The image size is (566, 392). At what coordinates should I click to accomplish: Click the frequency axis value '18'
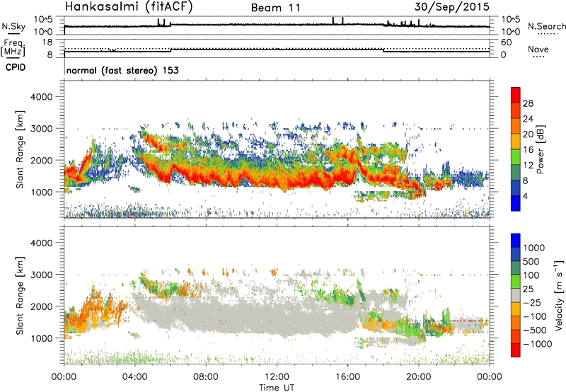(47, 42)
